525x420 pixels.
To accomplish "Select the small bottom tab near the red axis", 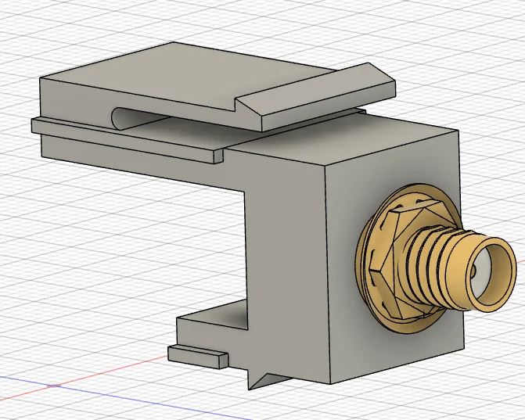I will 196,357.
